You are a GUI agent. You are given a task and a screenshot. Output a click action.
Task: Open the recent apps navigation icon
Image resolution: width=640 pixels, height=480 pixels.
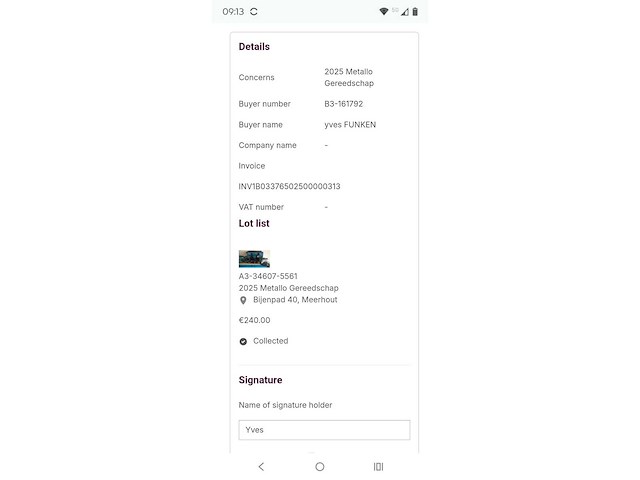(x=378, y=467)
